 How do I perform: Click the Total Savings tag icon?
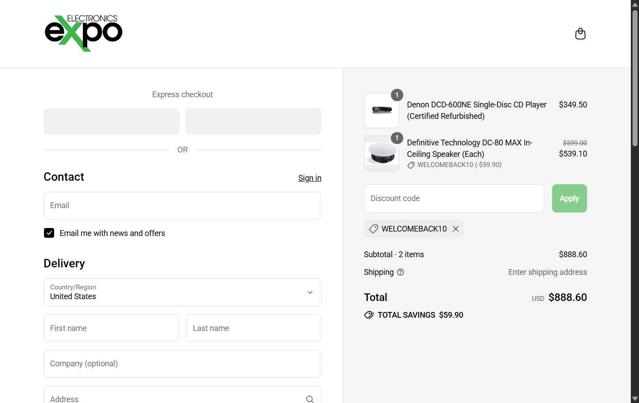(x=369, y=315)
